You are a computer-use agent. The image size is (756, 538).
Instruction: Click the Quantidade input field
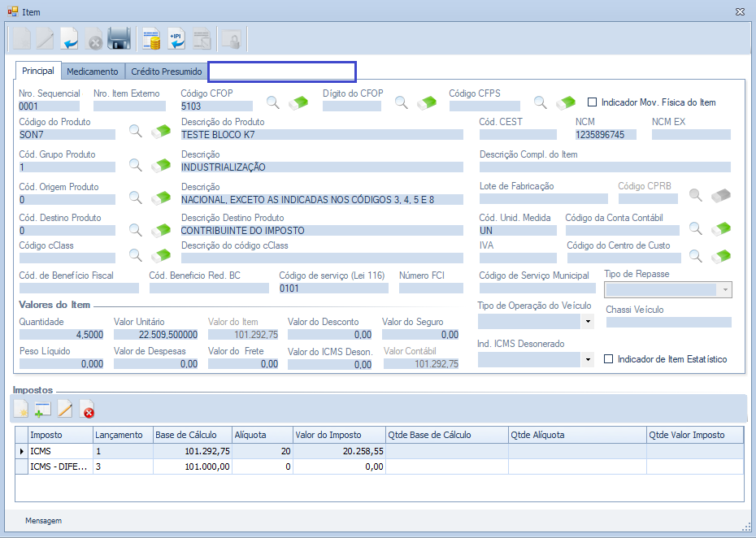point(62,334)
